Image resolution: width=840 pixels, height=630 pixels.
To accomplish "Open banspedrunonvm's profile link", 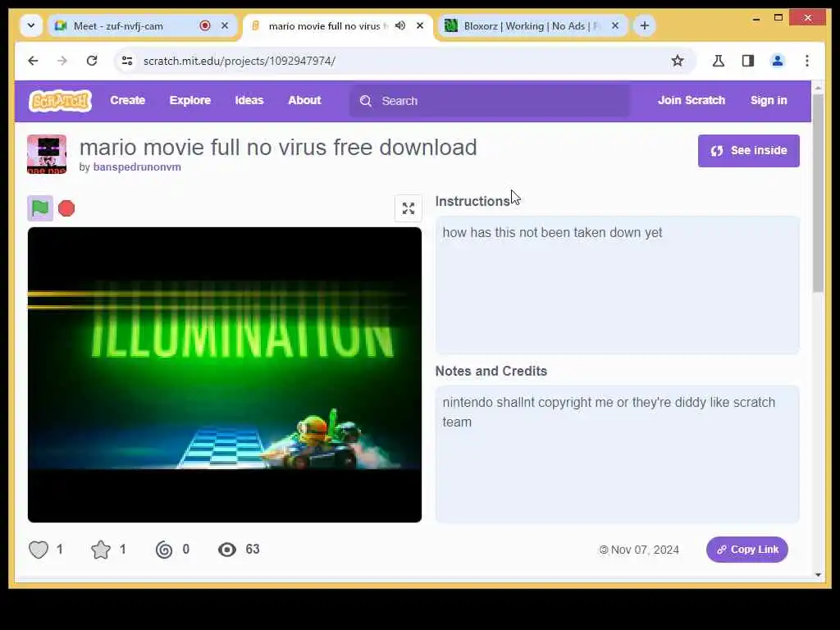I will [137, 167].
